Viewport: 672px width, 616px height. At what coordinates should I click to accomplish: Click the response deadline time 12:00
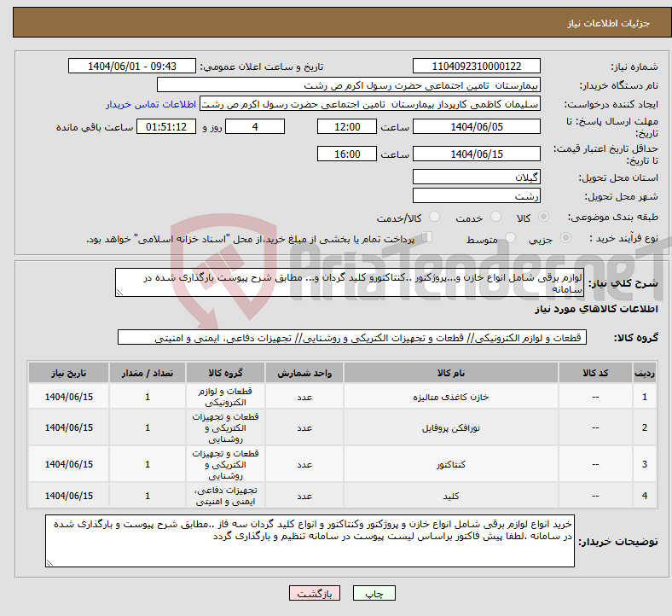[x=347, y=126]
